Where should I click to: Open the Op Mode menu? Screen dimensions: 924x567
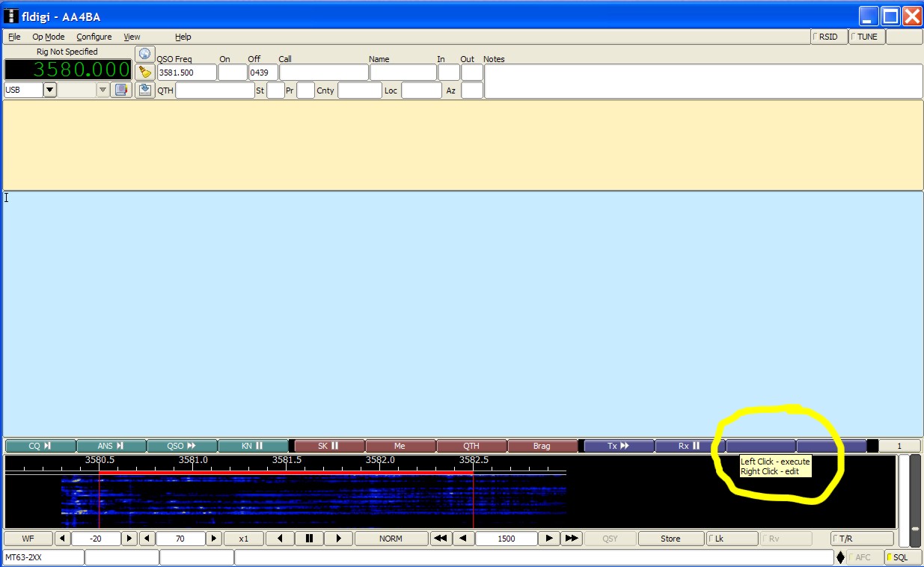tap(48, 37)
